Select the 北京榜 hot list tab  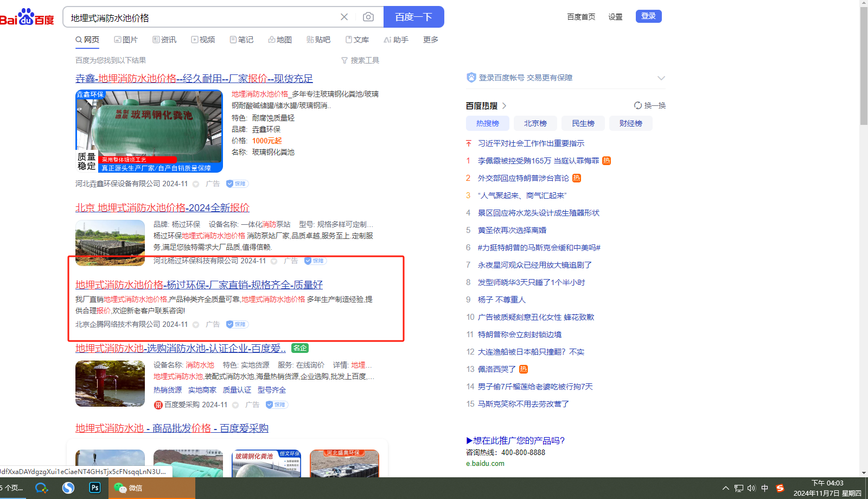coord(535,123)
